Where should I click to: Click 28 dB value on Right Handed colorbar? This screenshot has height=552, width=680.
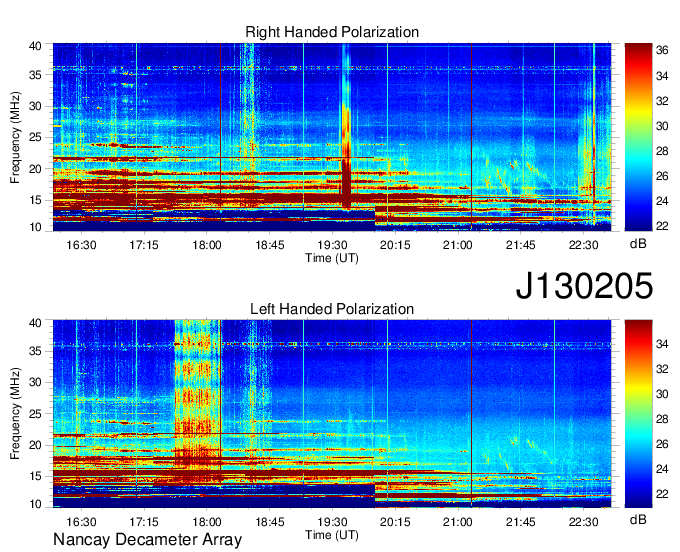(x=662, y=151)
